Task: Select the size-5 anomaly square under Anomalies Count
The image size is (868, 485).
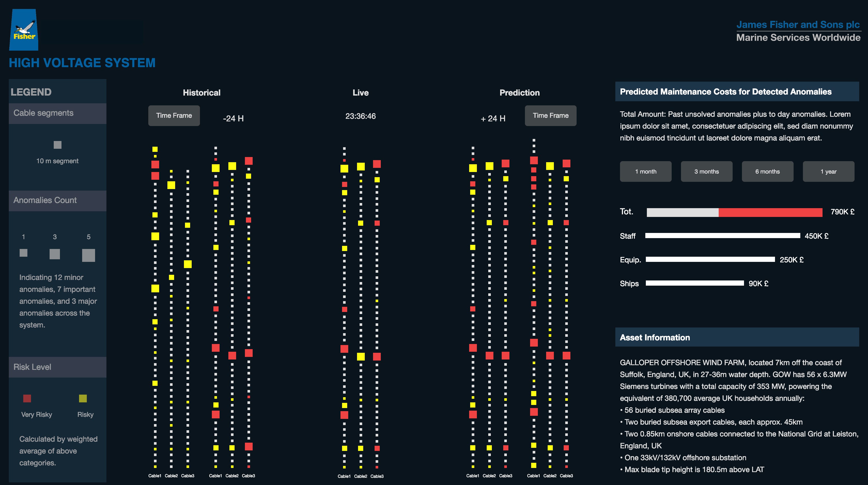Action: 89,255
